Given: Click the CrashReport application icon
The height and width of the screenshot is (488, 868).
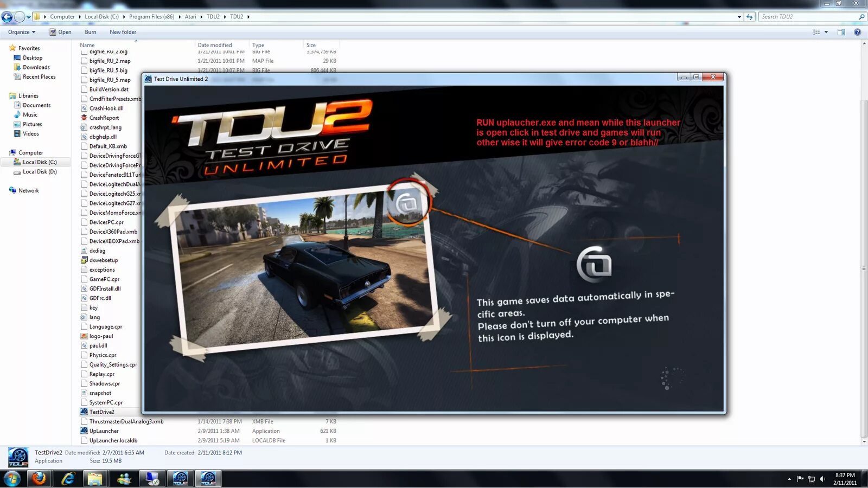Looking at the screenshot, I should click(x=84, y=118).
